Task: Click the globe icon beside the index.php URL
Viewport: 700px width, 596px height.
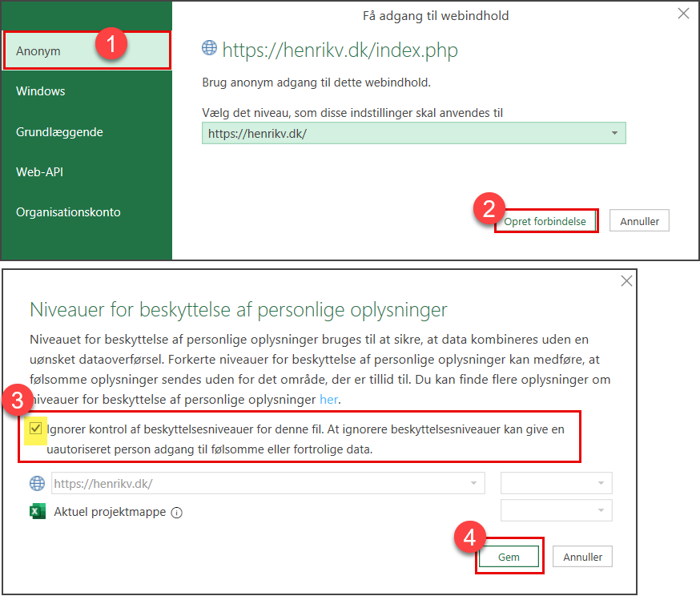Action: click(x=209, y=48)
